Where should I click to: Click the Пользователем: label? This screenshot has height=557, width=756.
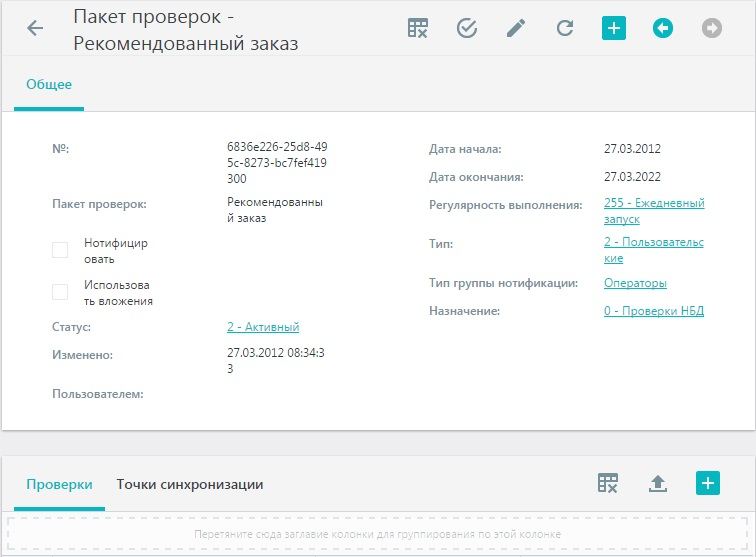coord(98,394)
